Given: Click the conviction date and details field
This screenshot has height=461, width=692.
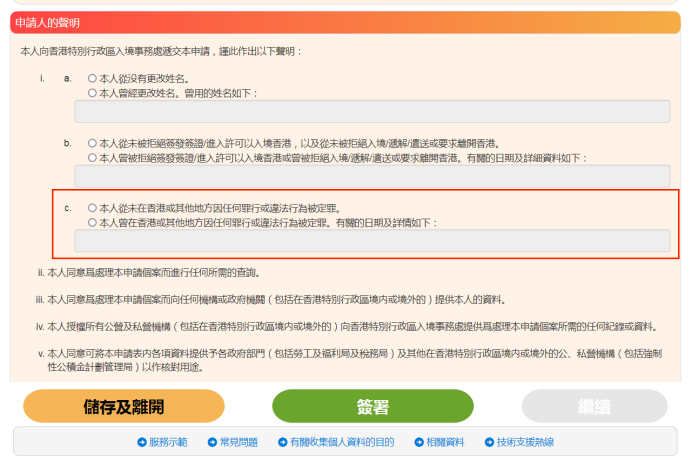Looking at the screenshot, I should coord(372,241).
